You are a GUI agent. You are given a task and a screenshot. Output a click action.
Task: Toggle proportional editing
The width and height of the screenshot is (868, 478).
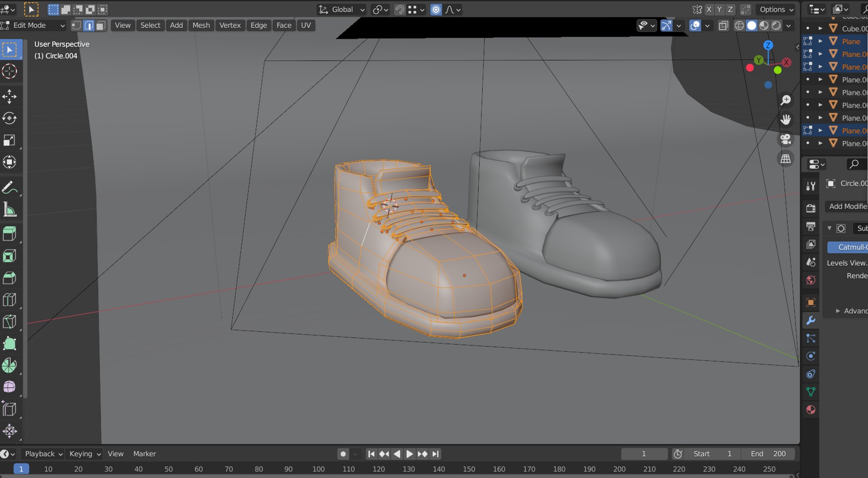(x=436, y=9)
